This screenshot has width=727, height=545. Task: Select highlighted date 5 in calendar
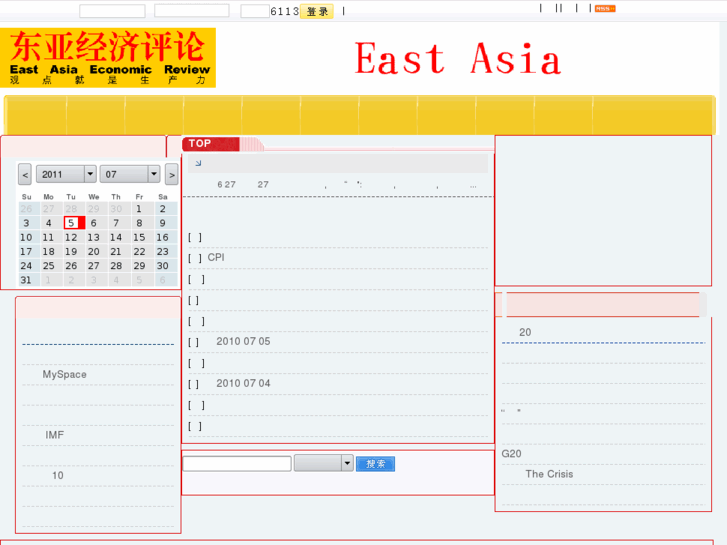point(71,223)
